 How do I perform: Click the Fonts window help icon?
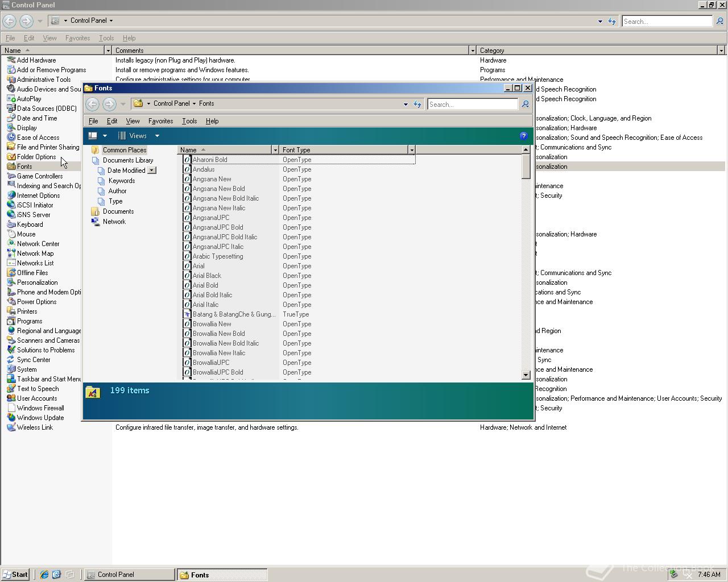(x=524, y=136)
